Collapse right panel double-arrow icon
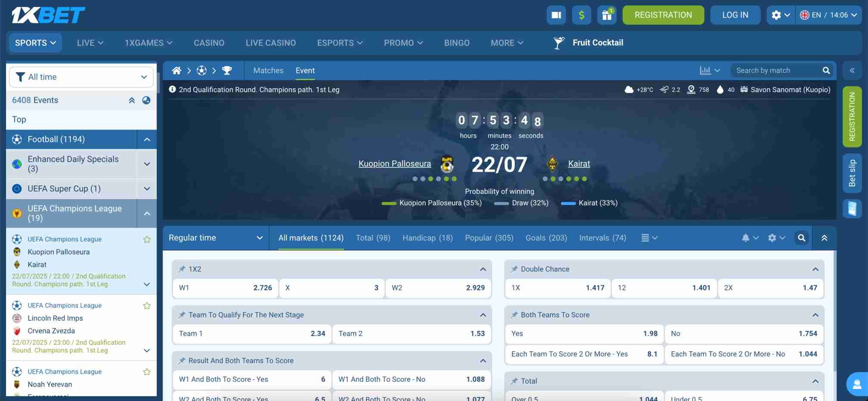 pos(852,71)
